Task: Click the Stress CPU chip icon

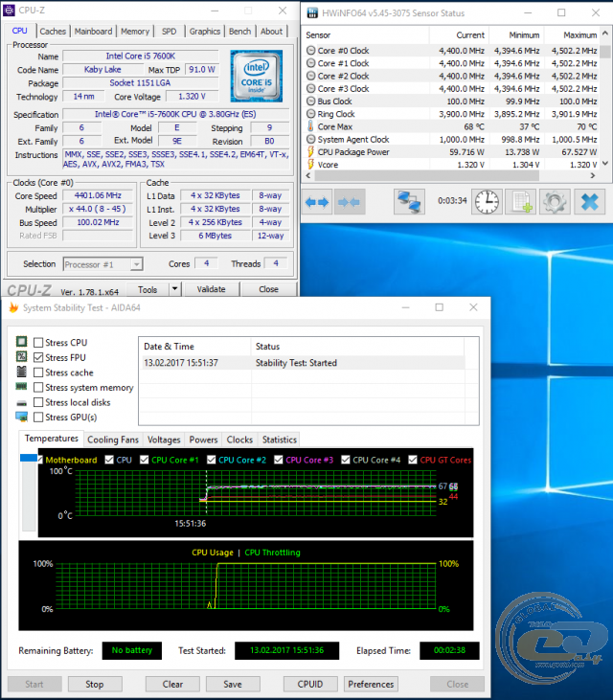Action: 21,342
